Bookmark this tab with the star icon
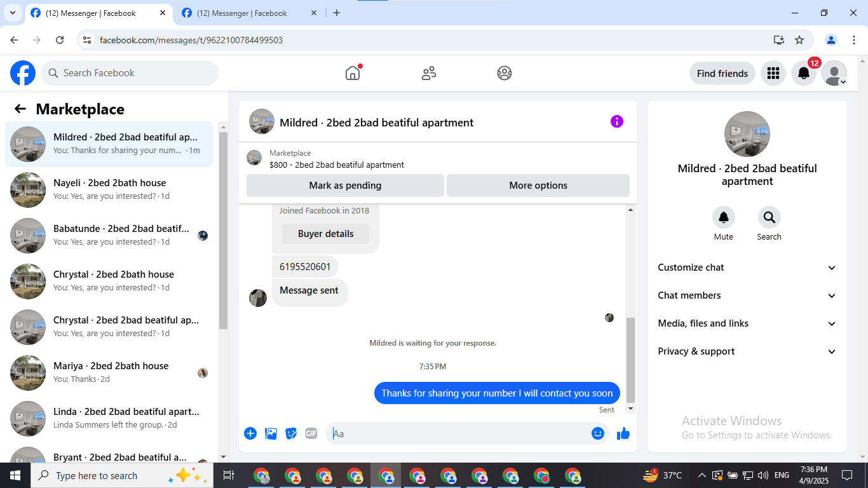The width and height of the screenshot is (868, 488). point(799,40)
